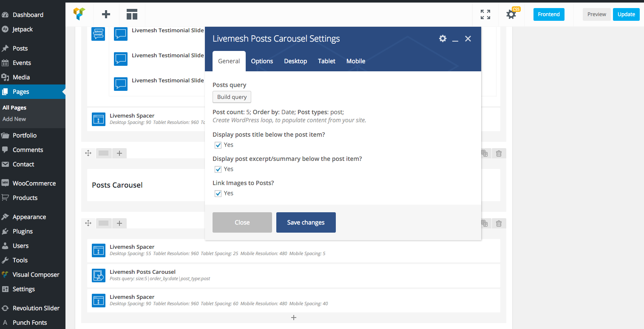This screenshot has height=329, width=644.
Task: Click the Testimonials slider container icon
Action: (99, 34)
